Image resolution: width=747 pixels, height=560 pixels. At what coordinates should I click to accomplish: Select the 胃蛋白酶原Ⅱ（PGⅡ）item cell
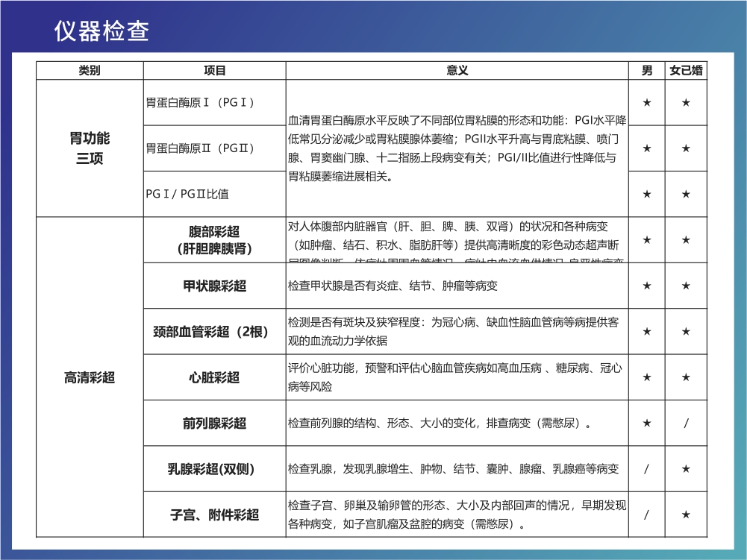(214, 148)
